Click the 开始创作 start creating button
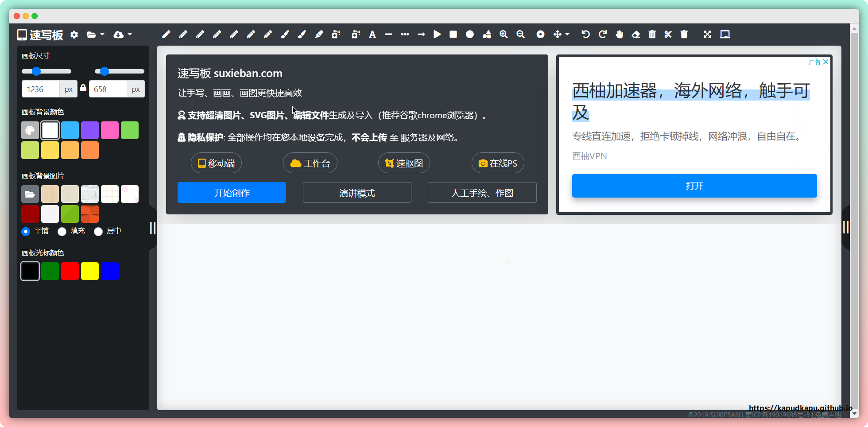The width and height of the screenshot is (868, 427). [232, 193]
